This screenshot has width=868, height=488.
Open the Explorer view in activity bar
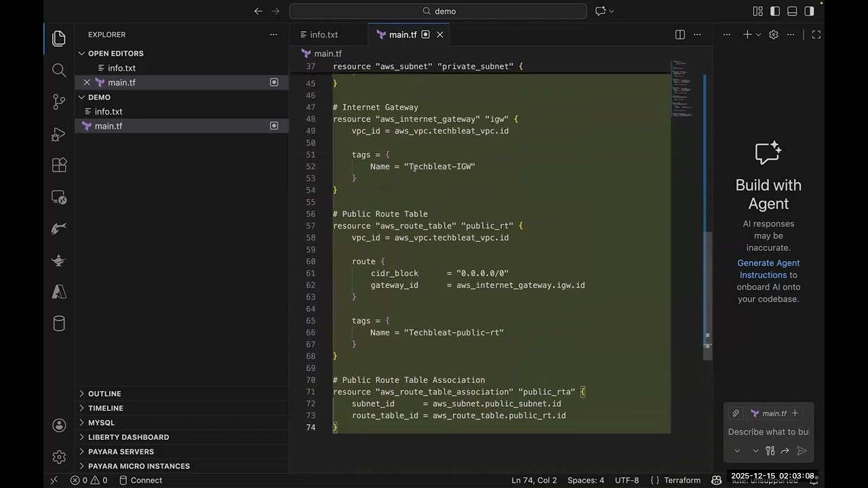[x=59, y=39]
